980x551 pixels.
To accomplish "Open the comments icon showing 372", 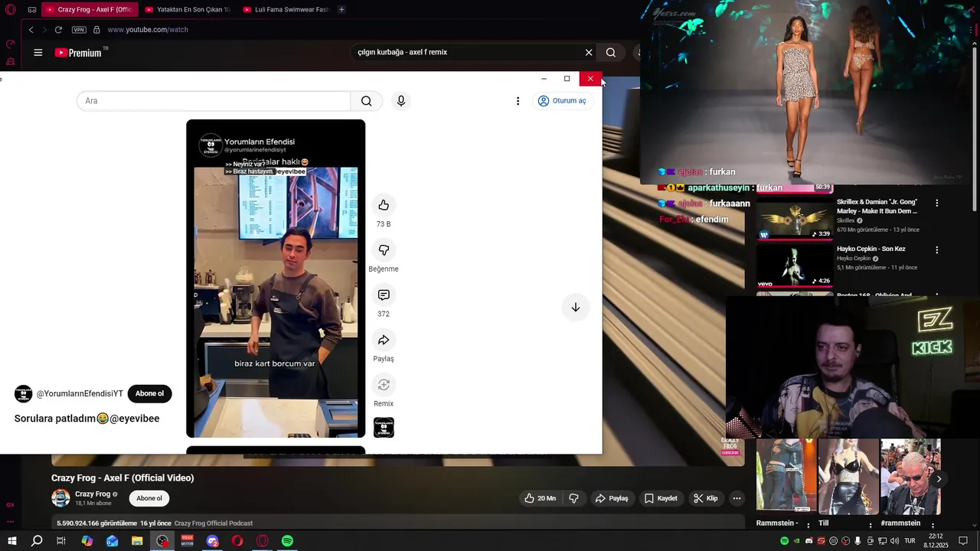I will [384, 295].
